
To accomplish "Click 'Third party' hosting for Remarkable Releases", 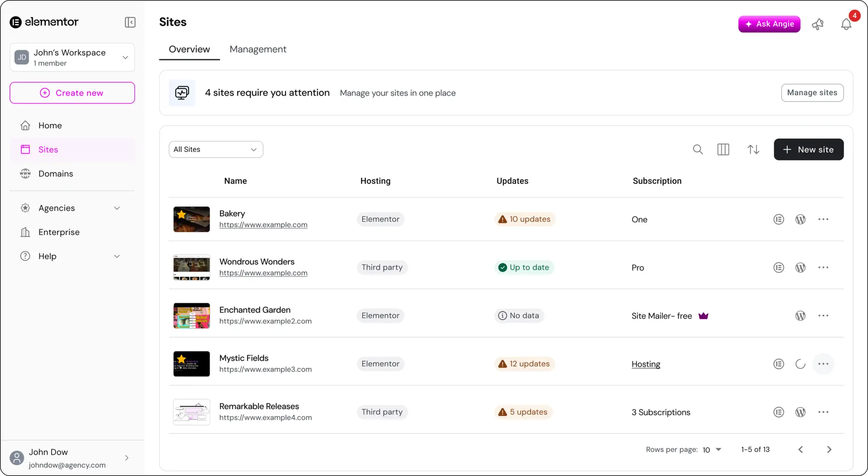I will 382,412.
